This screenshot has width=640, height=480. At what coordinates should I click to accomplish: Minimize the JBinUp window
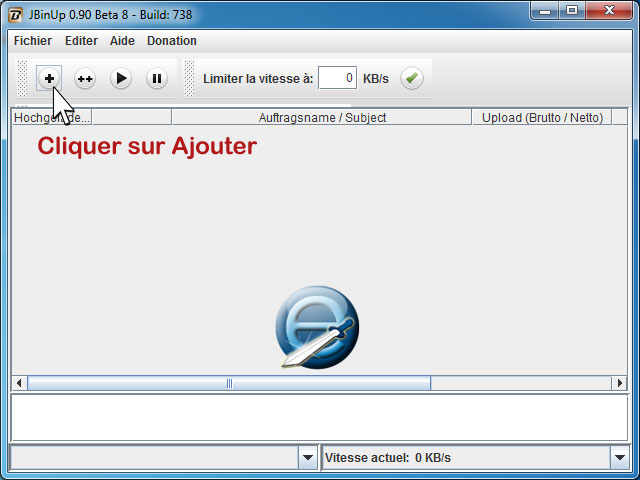coord(545,11)
